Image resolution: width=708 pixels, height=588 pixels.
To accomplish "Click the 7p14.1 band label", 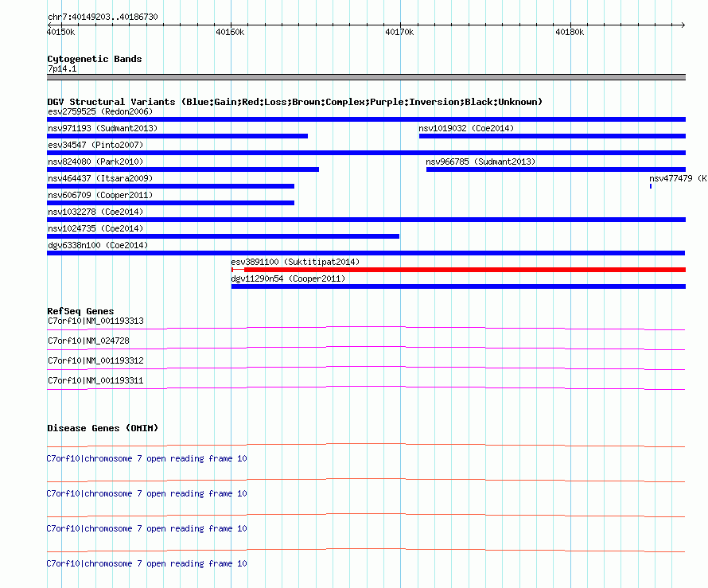I will pyautogui.click(x=62, y=68).
